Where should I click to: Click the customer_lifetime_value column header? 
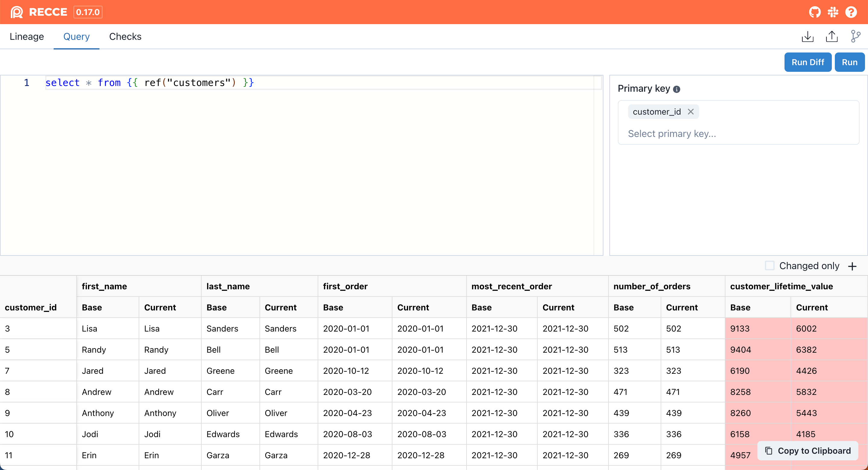tap(781, 286)
